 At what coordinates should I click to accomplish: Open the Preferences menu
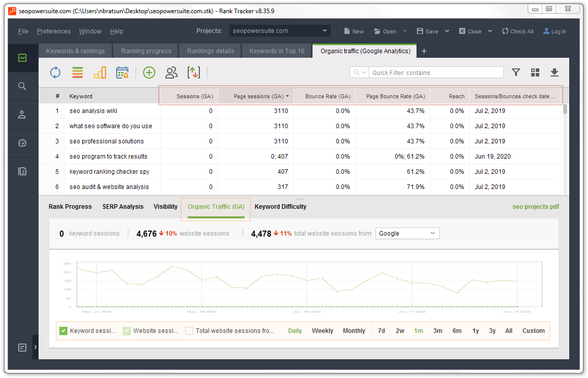click(54, 31)
